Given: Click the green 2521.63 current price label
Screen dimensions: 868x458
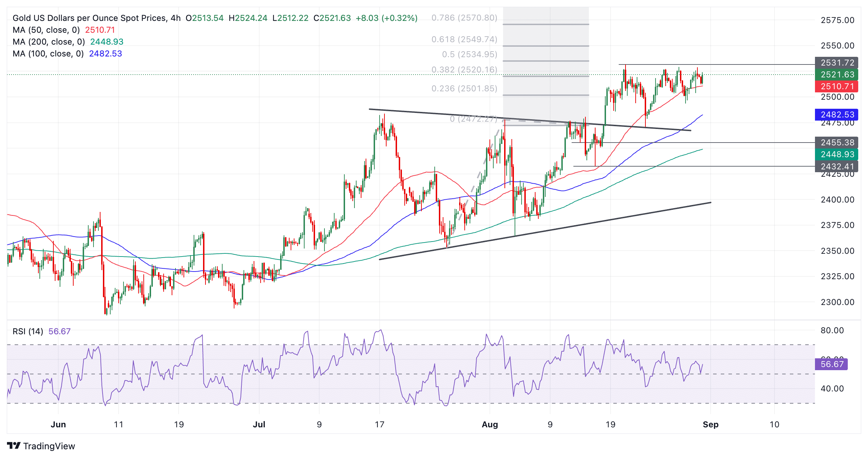Looking at the screenshot, I should coord(836,75).
